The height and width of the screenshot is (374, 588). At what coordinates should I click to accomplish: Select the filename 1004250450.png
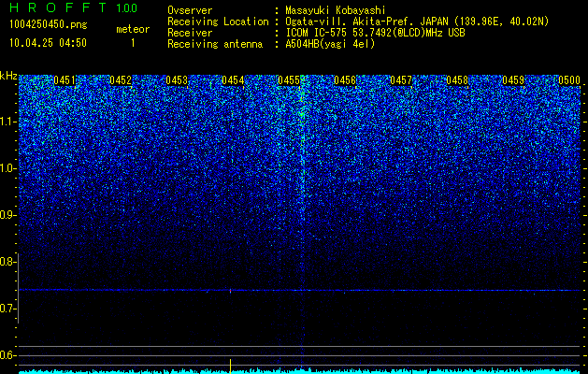point(49,25)
